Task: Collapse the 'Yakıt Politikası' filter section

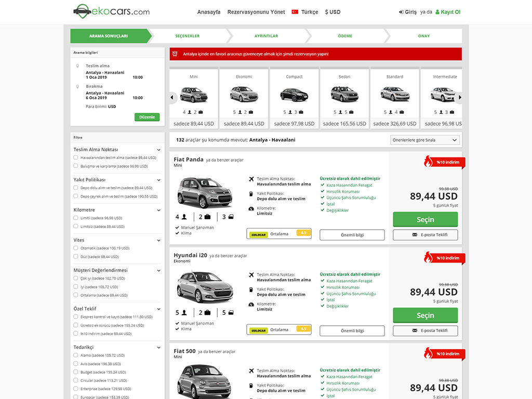Action: [x=159, y=180]
